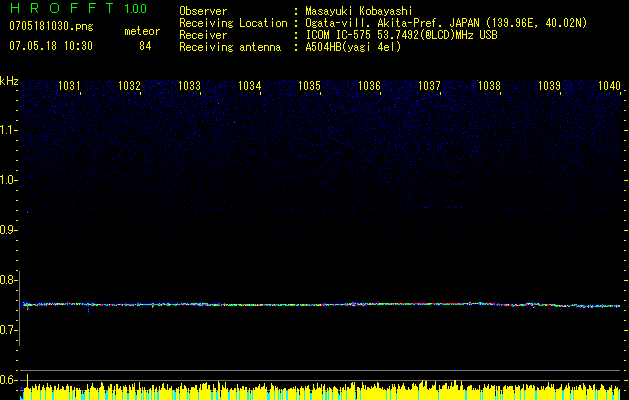Select the meteor label text

[x=142, y=31]
